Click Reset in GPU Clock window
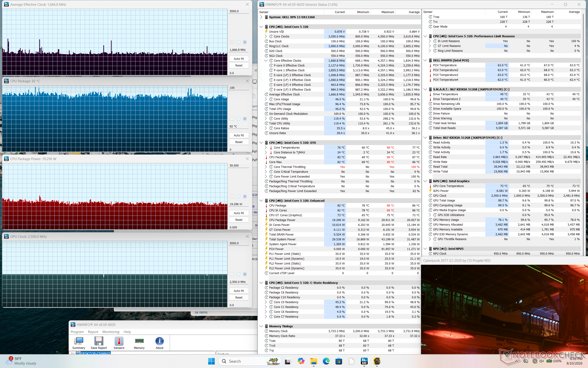The height and width of the screenshot is (368, 588). click(239, 297)
